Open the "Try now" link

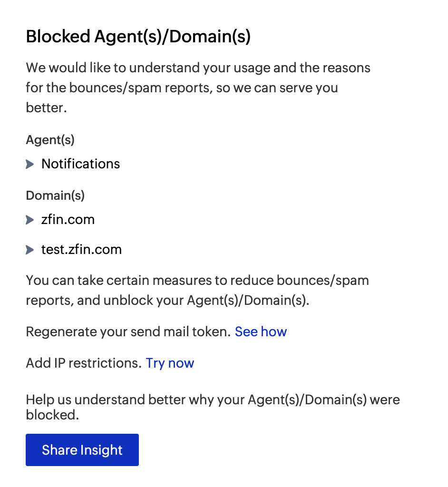(170, 363)
